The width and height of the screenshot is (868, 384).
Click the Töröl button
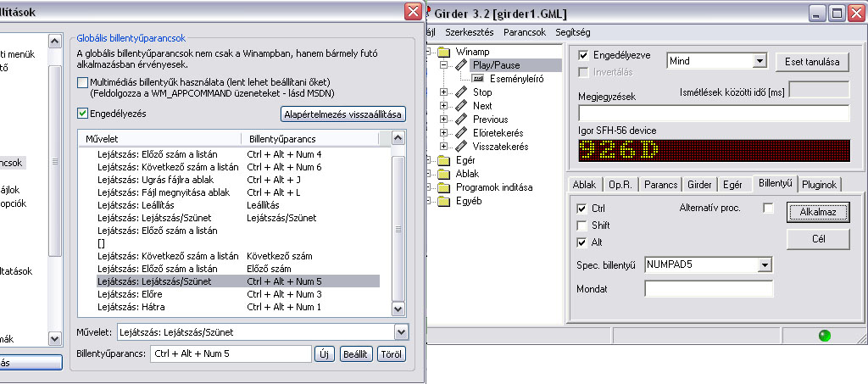coord(392,354)
